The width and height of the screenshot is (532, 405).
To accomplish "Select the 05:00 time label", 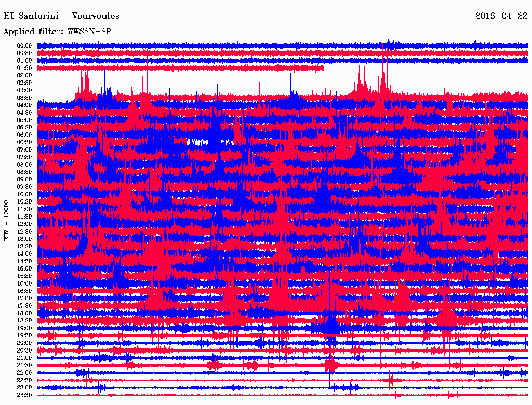I will [x=24, y=120].
